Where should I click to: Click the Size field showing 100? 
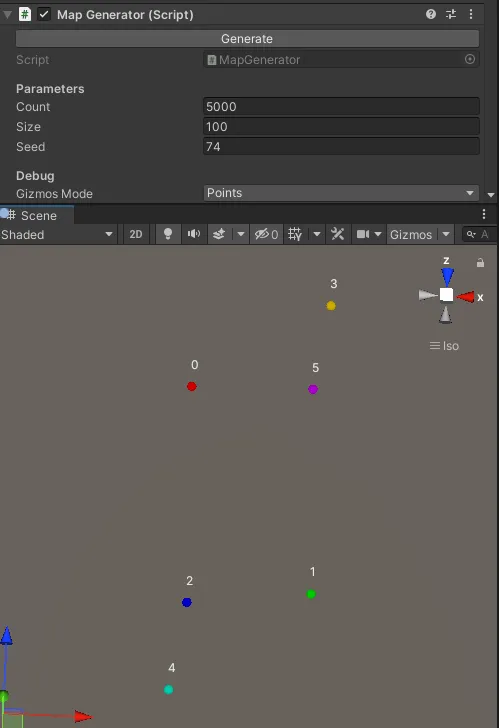(x=341, y=126)
